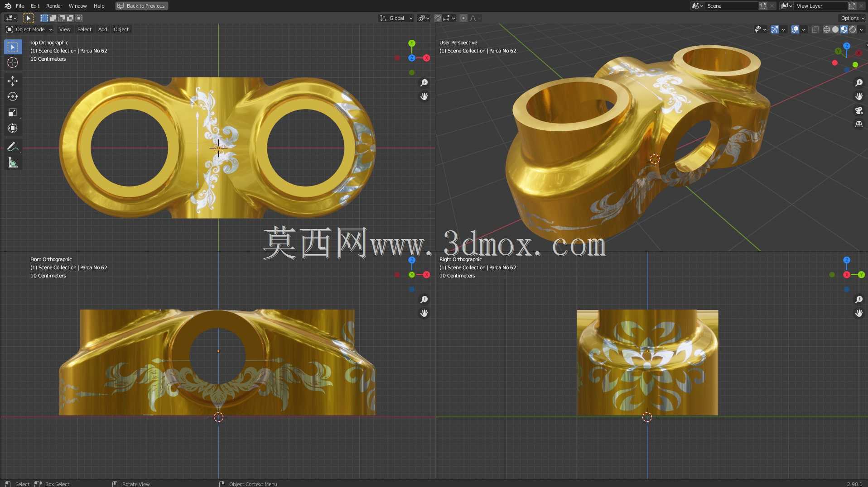Open the Window menu

point(77,6)
